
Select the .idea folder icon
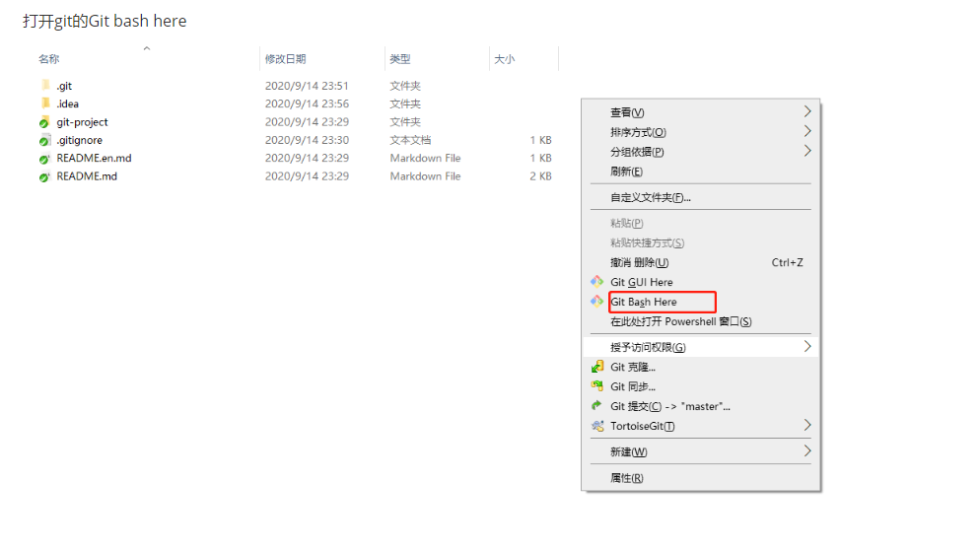coord(45,103)
